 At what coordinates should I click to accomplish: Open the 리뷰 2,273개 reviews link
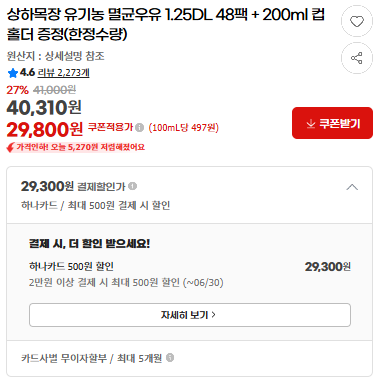[63, 73]
